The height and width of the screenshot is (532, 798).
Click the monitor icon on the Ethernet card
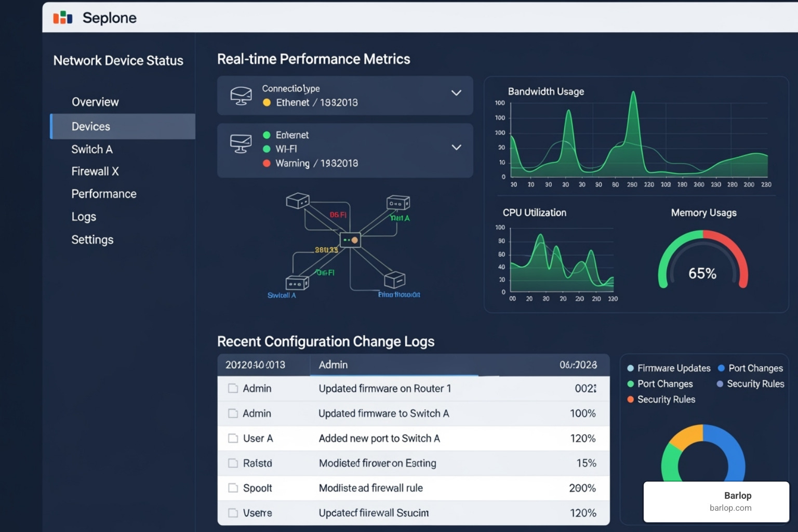(x=241, y=95)
